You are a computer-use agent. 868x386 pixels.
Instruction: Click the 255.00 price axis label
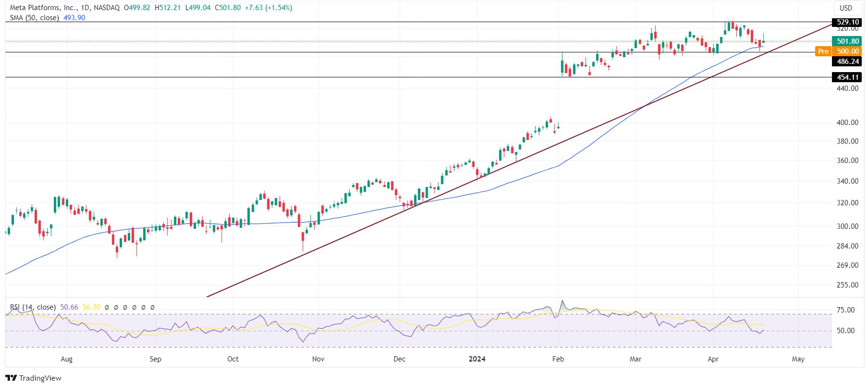pyautogui.click(x=847, y=285)
